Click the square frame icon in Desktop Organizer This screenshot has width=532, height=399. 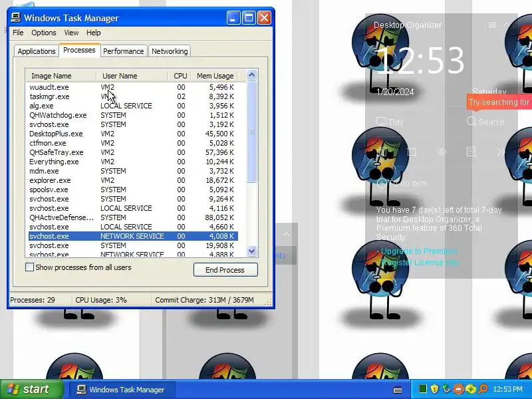(x=412, y=152)
